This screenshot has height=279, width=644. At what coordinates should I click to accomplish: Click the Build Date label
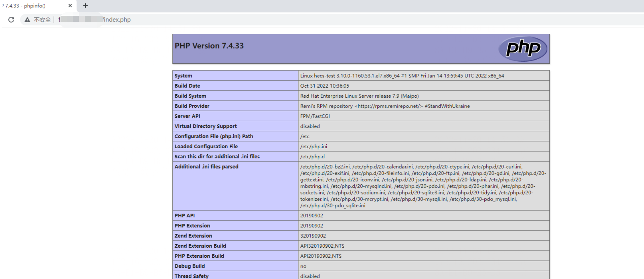187,86
